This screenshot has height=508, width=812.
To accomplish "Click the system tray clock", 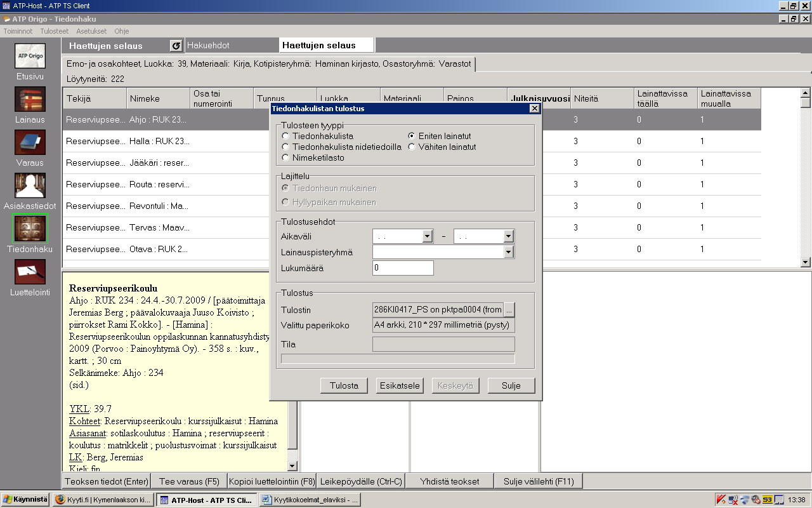I will (x=796, y=500).
